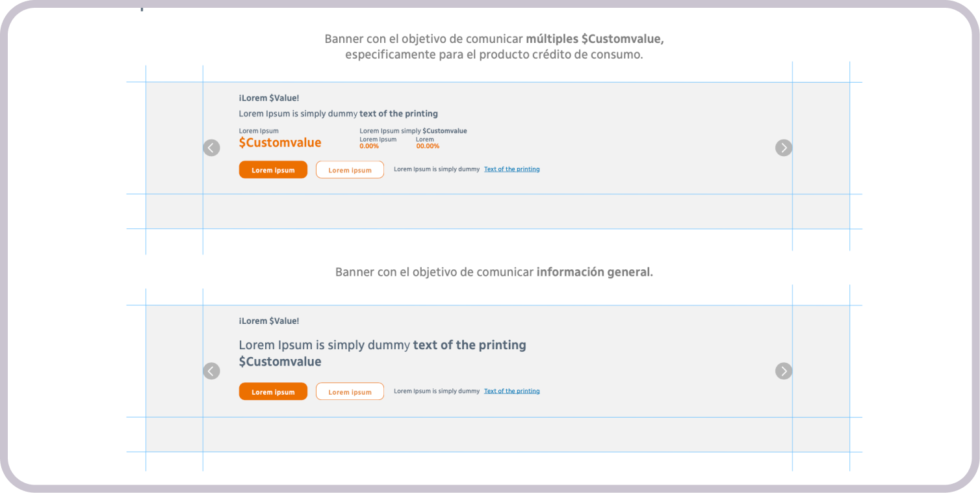Select '¡Lorem $Value!' heading in general information banner
Viewport: 980px width, 493px height.
pyautogui.click(x=269, y=321)
